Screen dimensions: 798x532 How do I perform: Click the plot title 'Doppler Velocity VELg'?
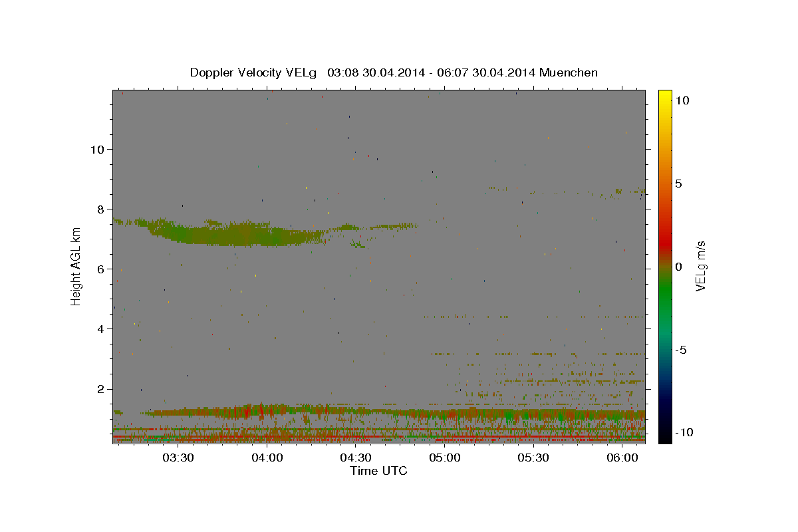point(255,72)
